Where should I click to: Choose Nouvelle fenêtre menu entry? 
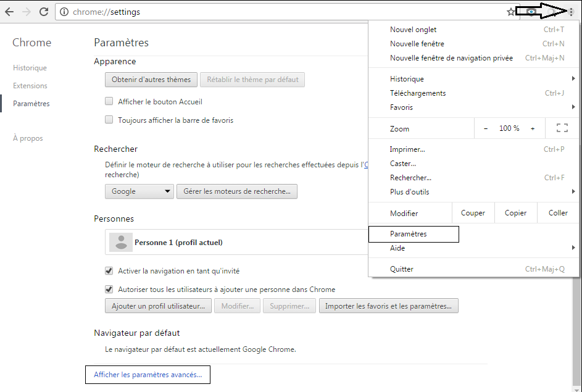coord(473,44)
